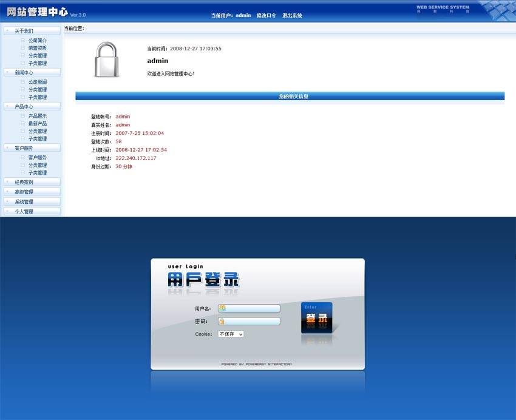The width and height of the screenshot is (516, 420).
Task: Click the user icon in username field
Action: coord(222,308)
